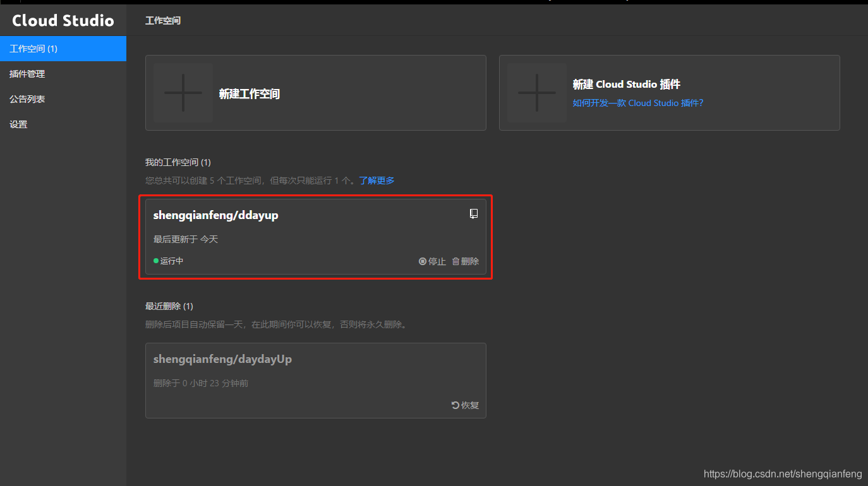The height and width of the screenshot is (486, 868).
Task: Click 停止 to stop the running workspace
Action: [436, 261]
